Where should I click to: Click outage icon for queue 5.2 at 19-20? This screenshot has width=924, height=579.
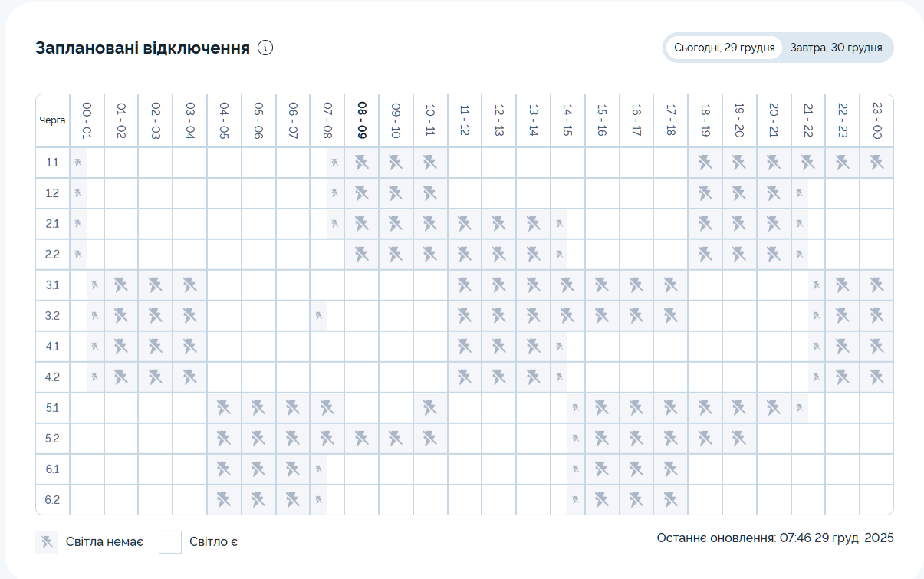coord(739,439)
